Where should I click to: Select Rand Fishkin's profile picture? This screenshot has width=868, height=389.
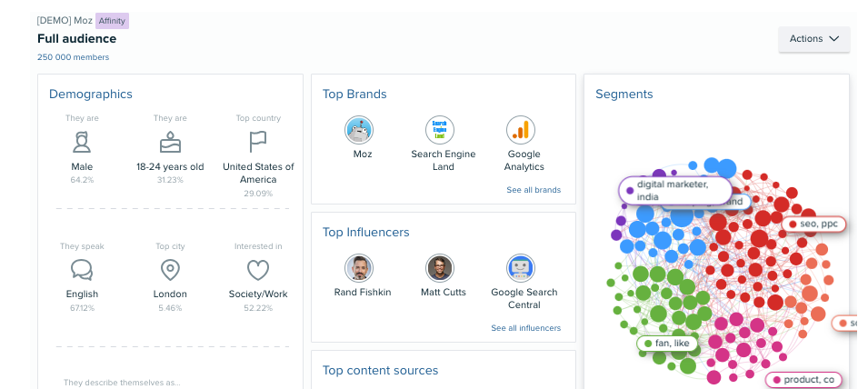[359, 268]
